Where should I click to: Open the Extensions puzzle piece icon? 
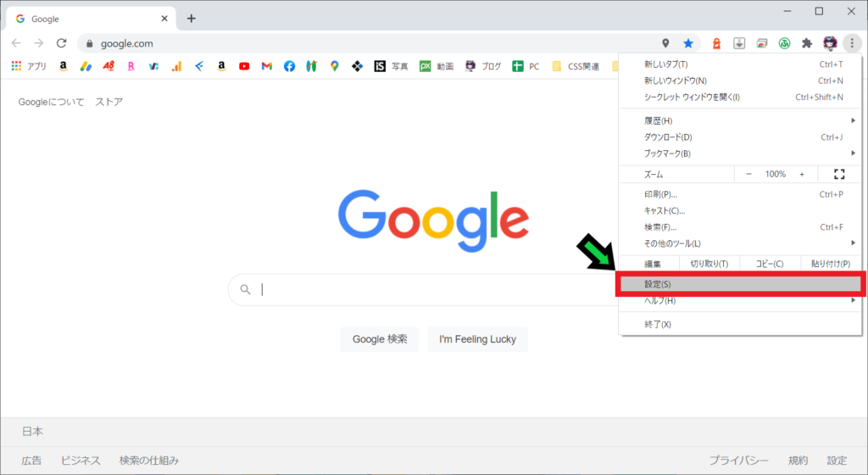[x=807, y=43]
